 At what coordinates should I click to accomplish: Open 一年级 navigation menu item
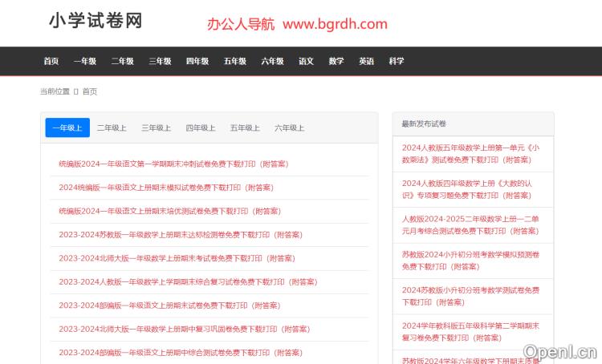click(85, 61)
